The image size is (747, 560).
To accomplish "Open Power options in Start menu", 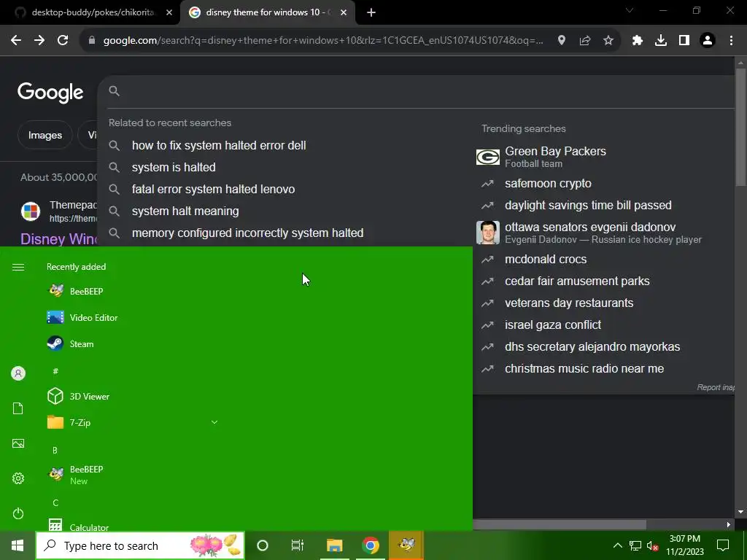I will coord(18,513).
